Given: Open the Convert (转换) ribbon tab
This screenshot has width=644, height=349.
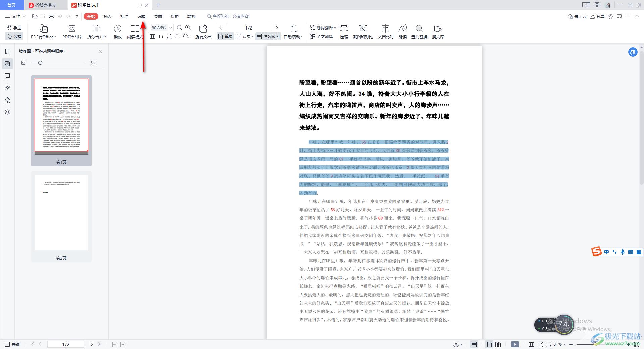Looking at the screenshot, I should coord(191,16).
